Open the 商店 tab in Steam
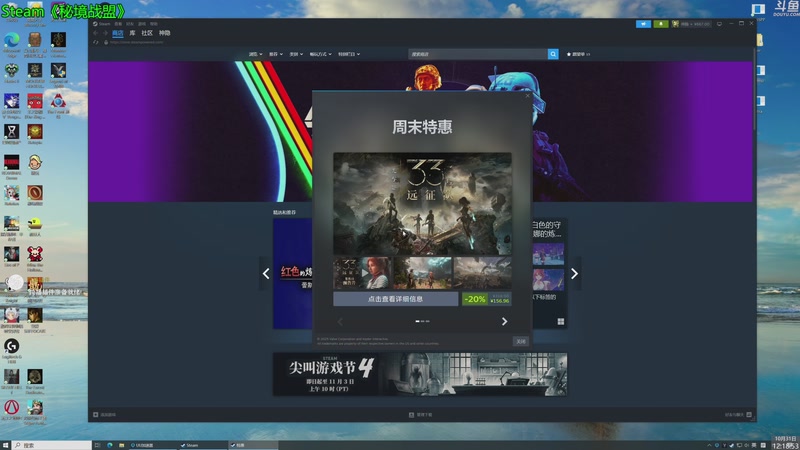 [x=118, y=33]
